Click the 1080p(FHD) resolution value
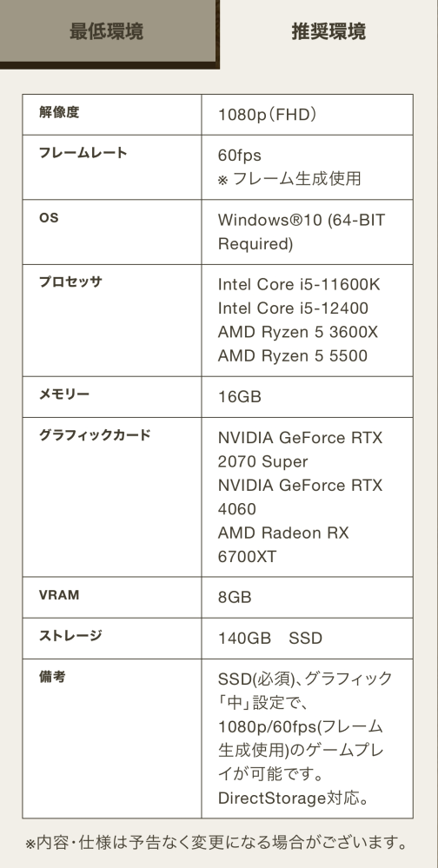Image resolution: width=438 pixels, height=868 pixels. (268, 115)
